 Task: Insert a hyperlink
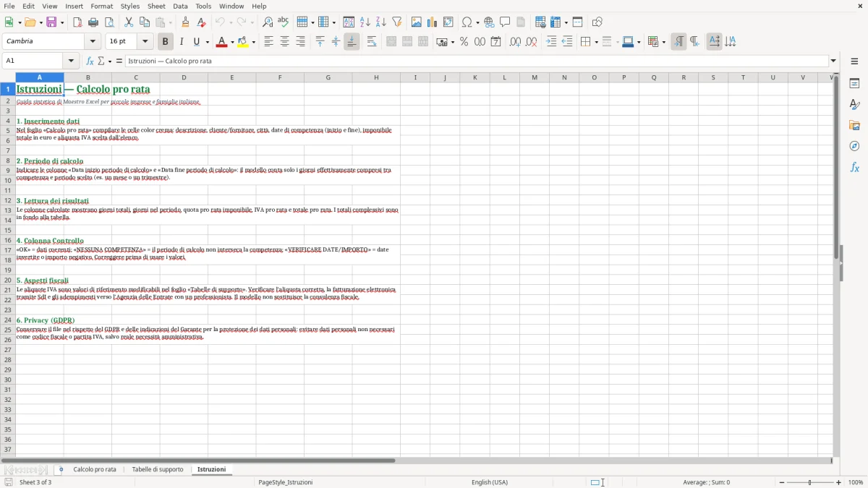(489, 22)
